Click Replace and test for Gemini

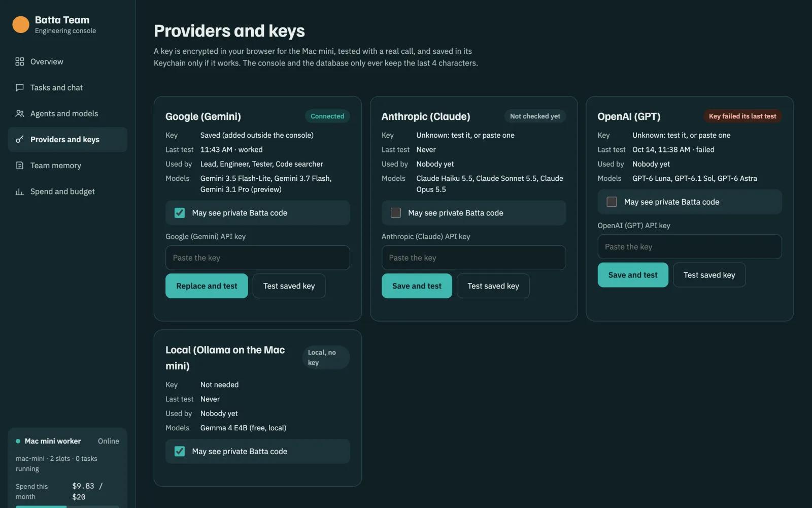(x=207, y=286)
